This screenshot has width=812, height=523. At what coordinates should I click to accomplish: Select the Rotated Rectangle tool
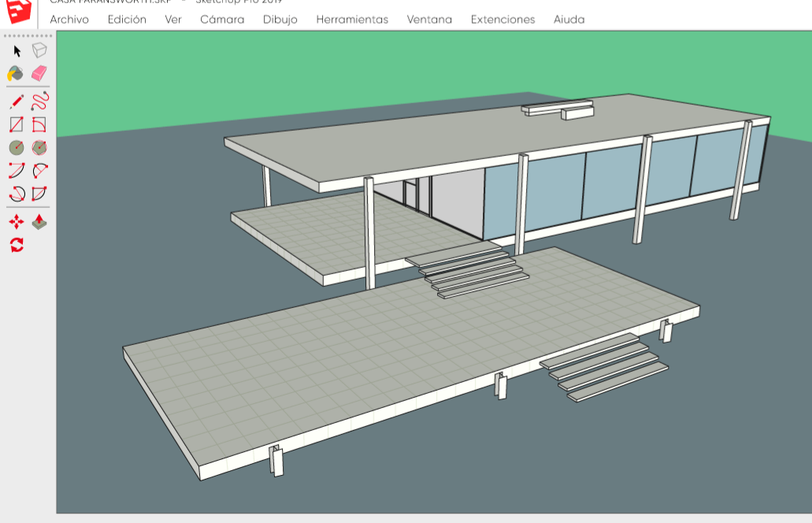39,124
